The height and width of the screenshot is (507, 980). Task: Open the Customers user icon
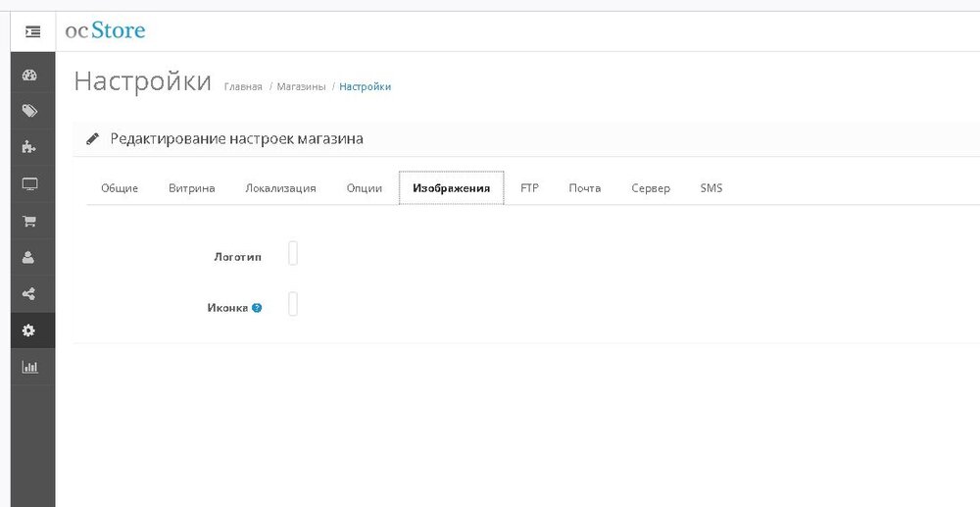(29, 257)
